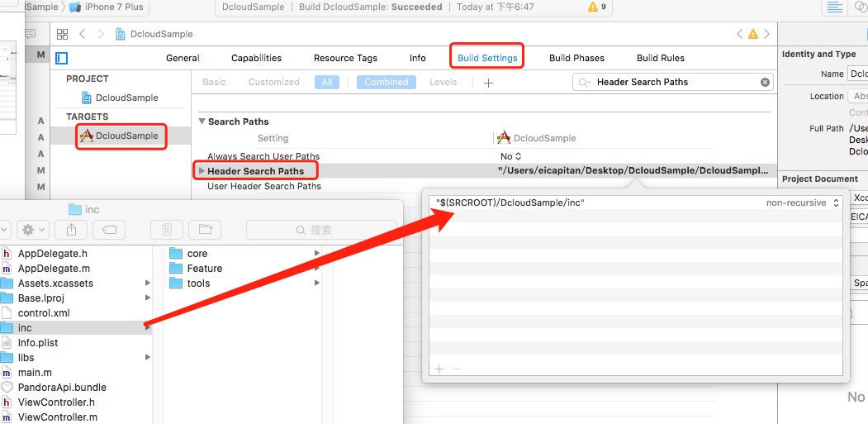The image size is (868, 424).
Task: Add a build setting with plus button
Action: click(488, 83)
